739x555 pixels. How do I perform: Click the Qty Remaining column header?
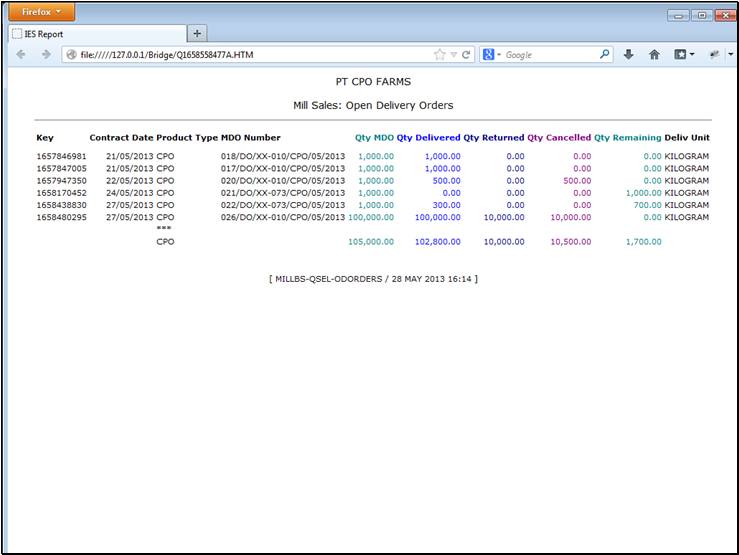coord(628,138)
